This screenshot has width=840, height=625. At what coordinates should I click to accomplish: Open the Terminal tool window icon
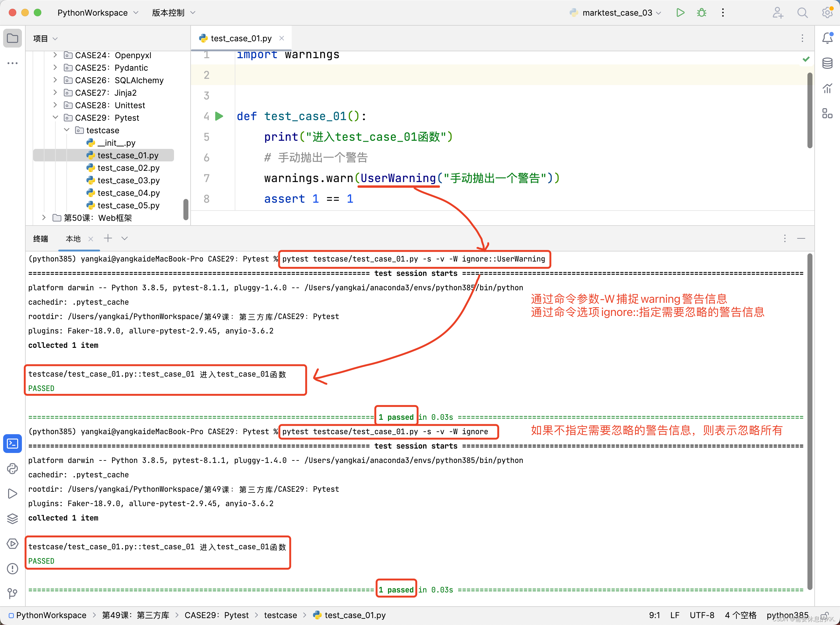13,443
